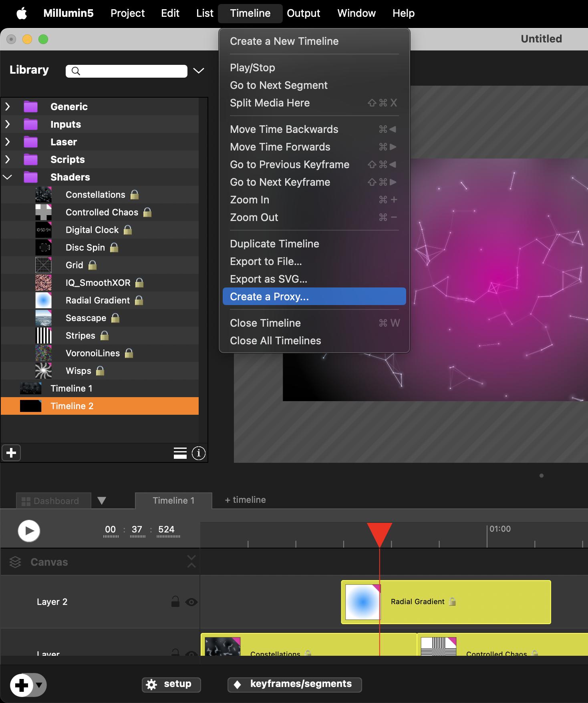Image resolution: width=588 pixels, height=703 pixels.
Task: Collapse the Shaders folder
Action: pyautogui.click(x=8, y=177)
